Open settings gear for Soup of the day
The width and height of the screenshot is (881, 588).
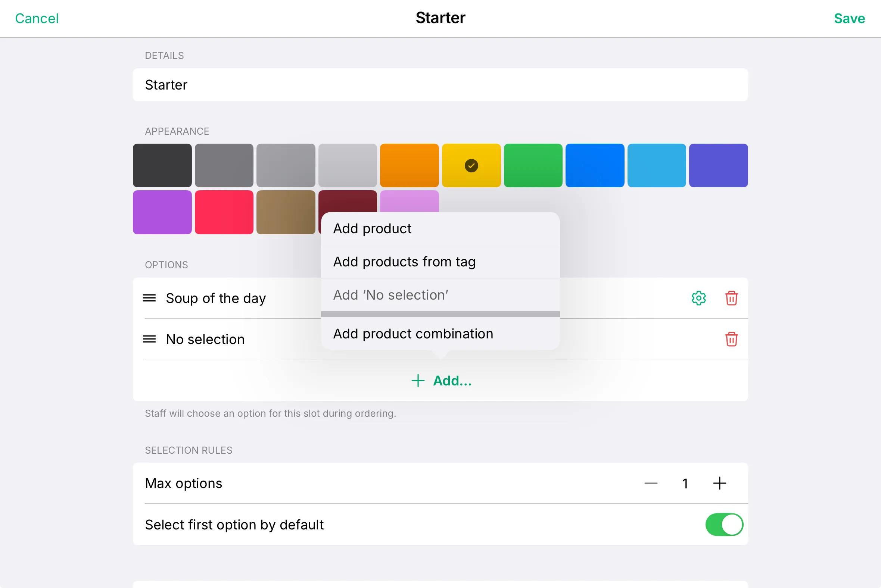coord(698,298)
